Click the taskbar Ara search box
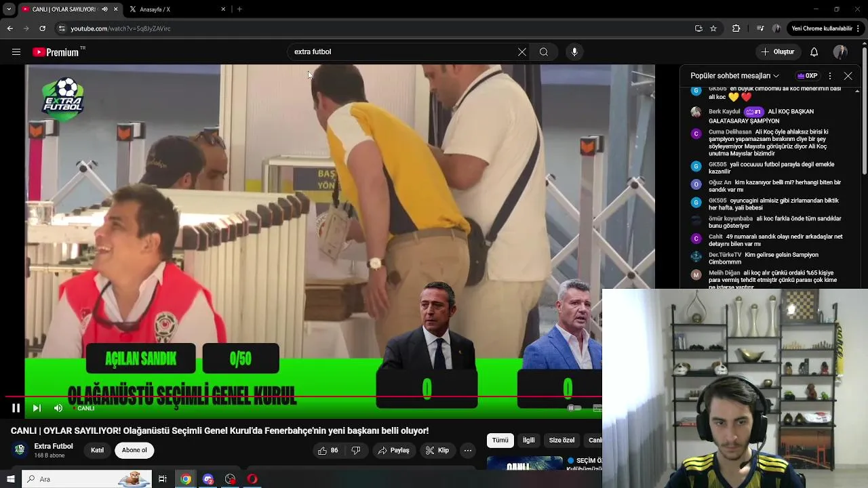The width and height of the screenshot is (868, 488). coord(86,479)
